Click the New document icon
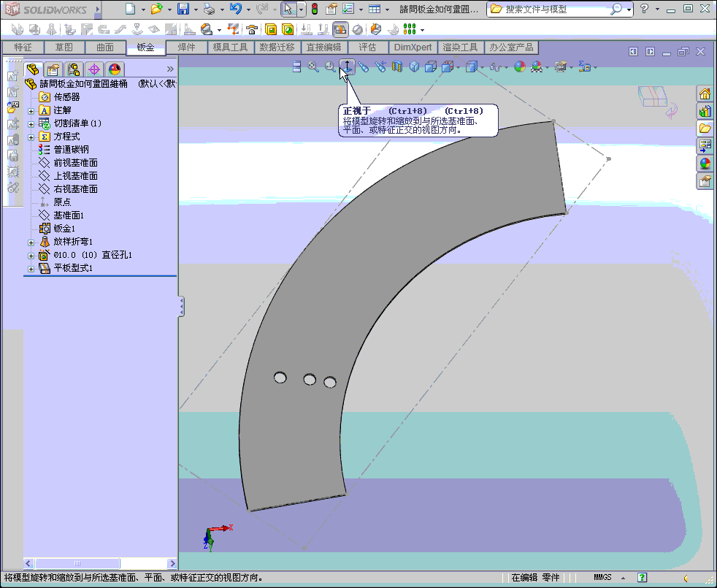The height and width of the screenshot is (588, 717). pyautogui.click(x=130, y=9)
